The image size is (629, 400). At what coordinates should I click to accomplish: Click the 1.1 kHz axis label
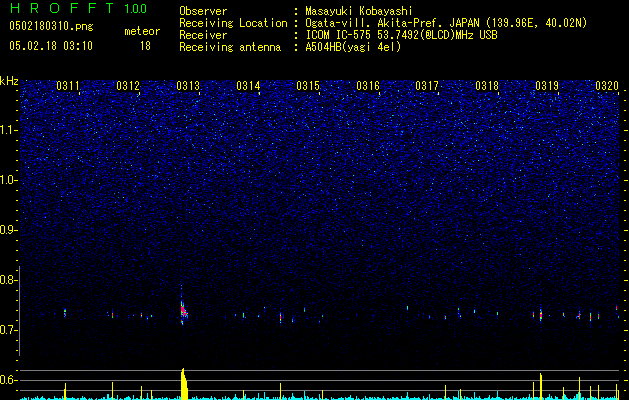(x=8, y=130)
